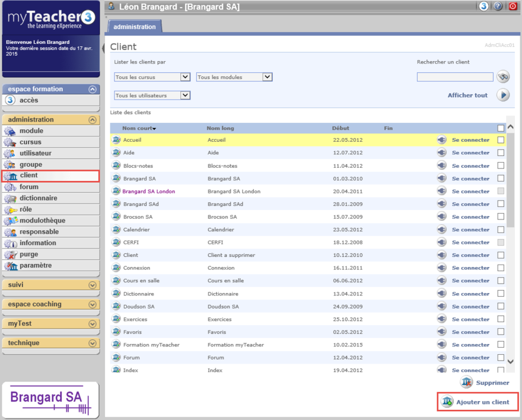
Task: Open help question mark icon in header
Action: [498, 7]
